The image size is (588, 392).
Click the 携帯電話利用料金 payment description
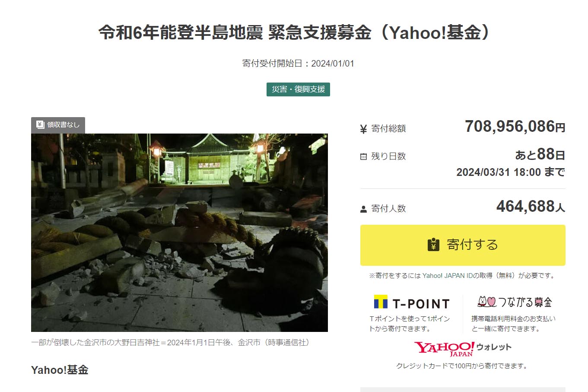[x=513, y=324]
